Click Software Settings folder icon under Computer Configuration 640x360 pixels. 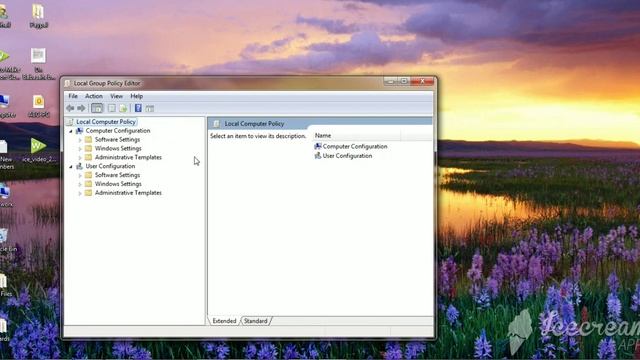point(88,140)
